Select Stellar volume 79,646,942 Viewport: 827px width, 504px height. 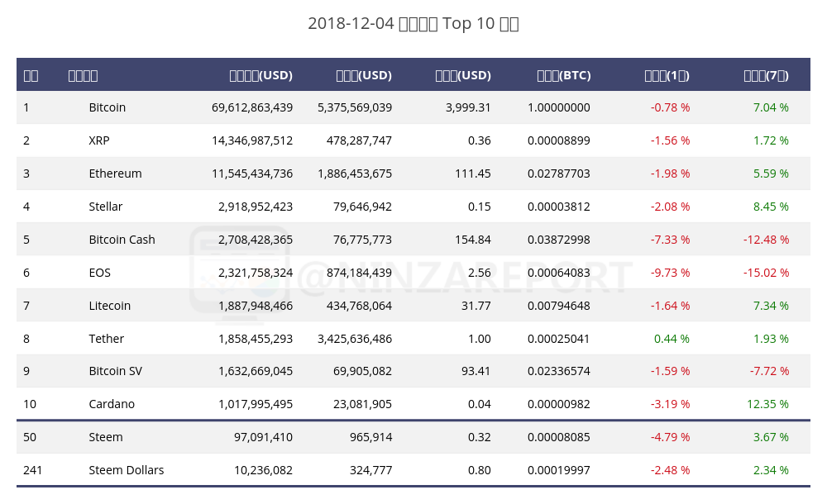[362, 207]
